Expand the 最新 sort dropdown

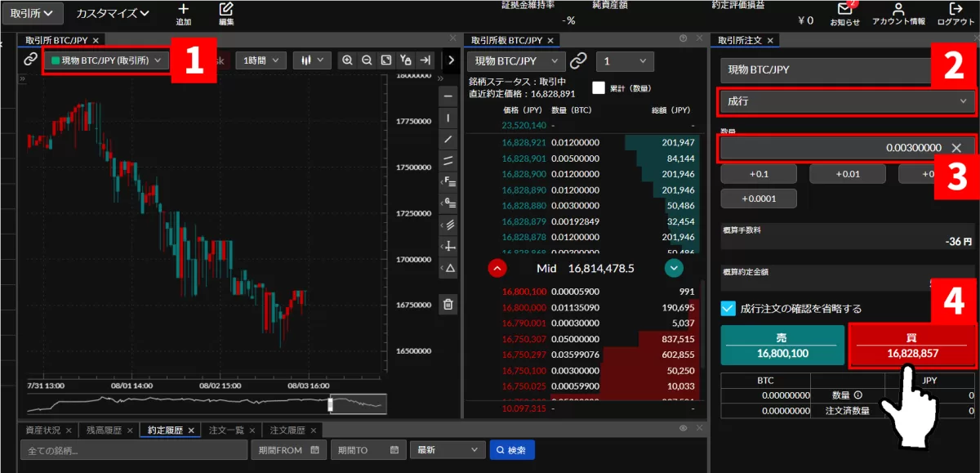pyautogui.click(x=448, y=450)
